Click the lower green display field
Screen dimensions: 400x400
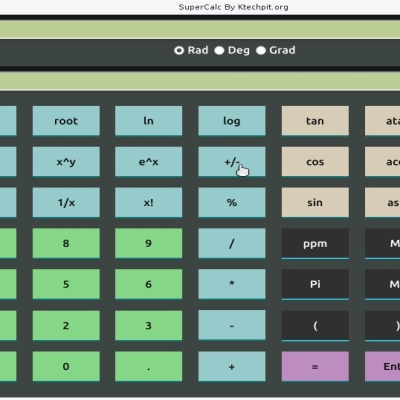[200, 81]
